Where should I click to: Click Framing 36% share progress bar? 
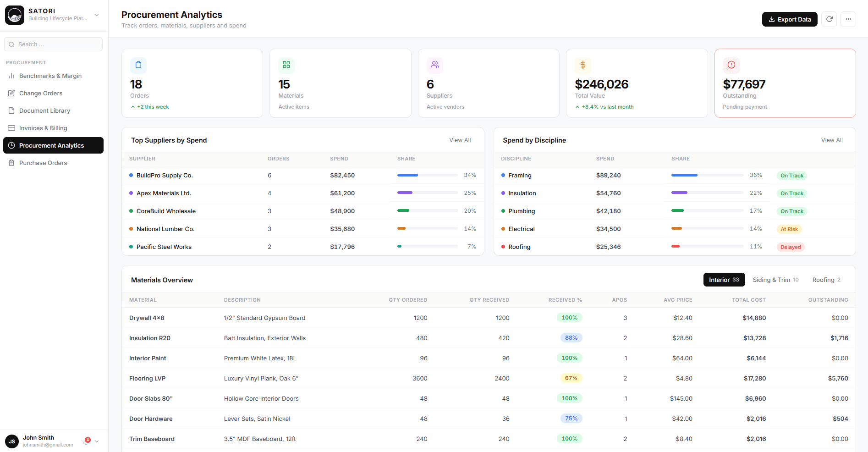[x=707, y=175]
